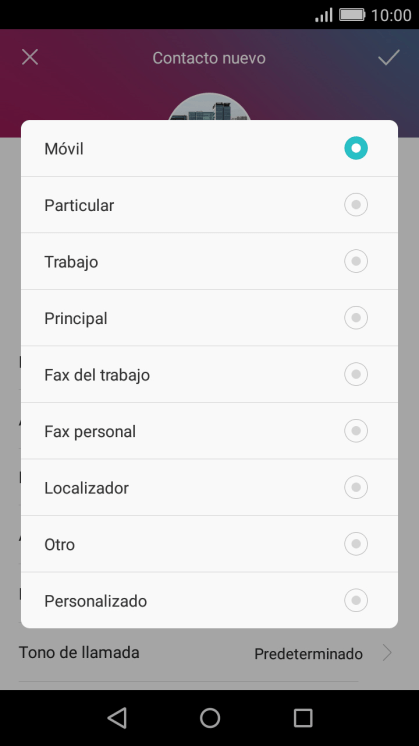Choose the Principal radio option
This screenshot has width=419, height=746.
(x=356, y=318)
